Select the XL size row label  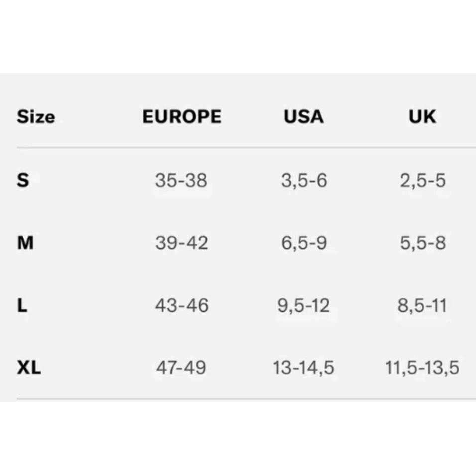coord(29,368)
